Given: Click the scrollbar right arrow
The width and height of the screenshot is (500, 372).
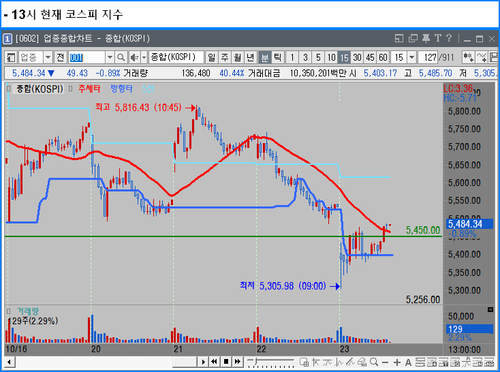Looking at the screenshot, I should pos(203,362).
